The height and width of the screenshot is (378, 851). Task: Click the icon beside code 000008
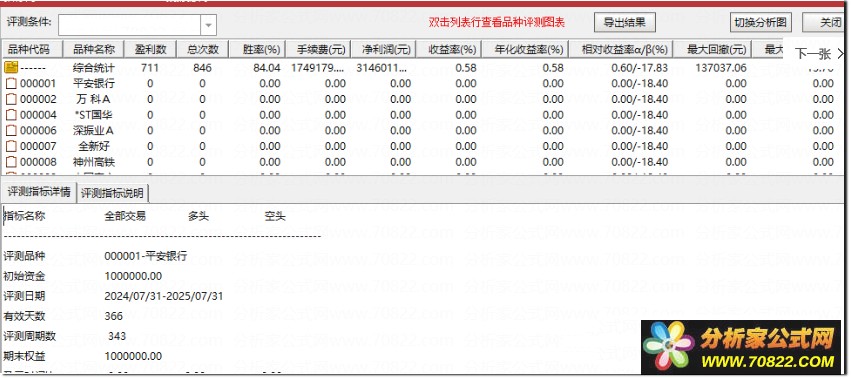[x=11, y=162]
